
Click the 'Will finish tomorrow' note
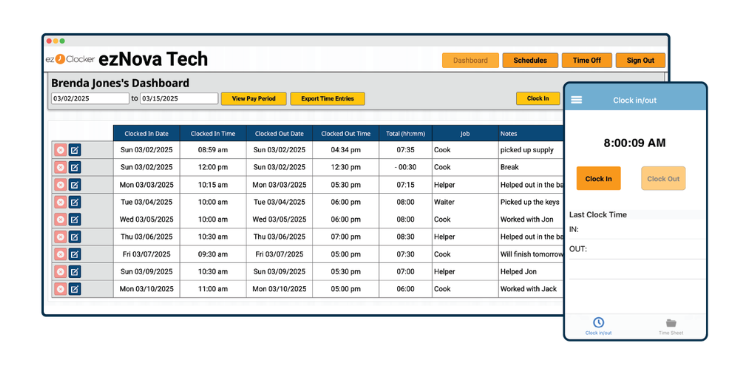click(532, 254)
